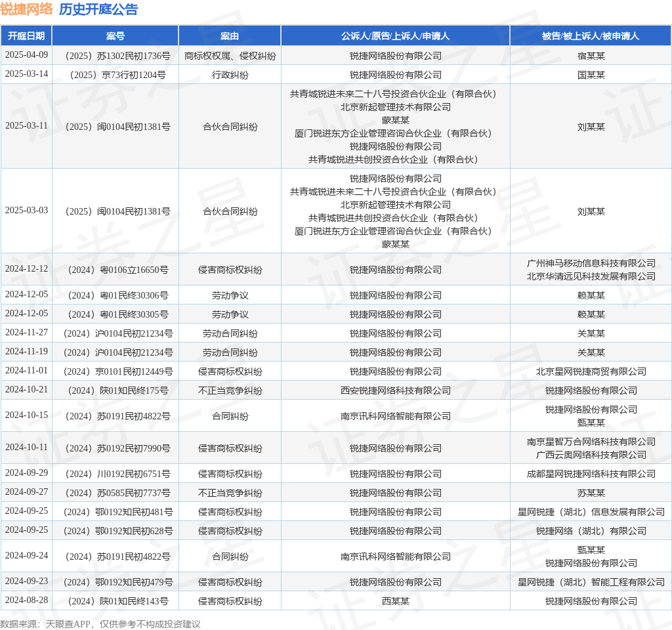672x630 pixels.
Task: Select date cell 2024-09-27
Action: pyautogui.click(x=26, y=492)
